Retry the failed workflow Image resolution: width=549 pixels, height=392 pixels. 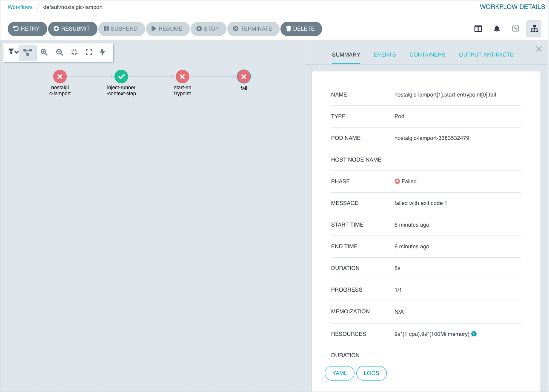click(x=27, y=28)
